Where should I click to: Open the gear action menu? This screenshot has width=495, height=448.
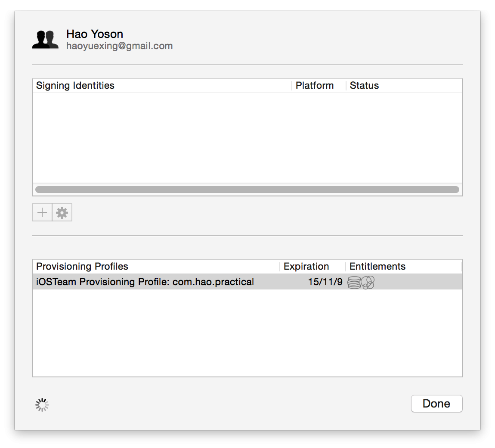click(x=62, y=212)
